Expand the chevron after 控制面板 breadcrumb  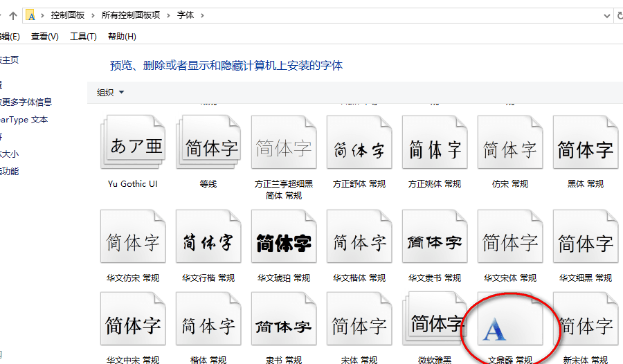pyautogui.click(x=95, y=15)
